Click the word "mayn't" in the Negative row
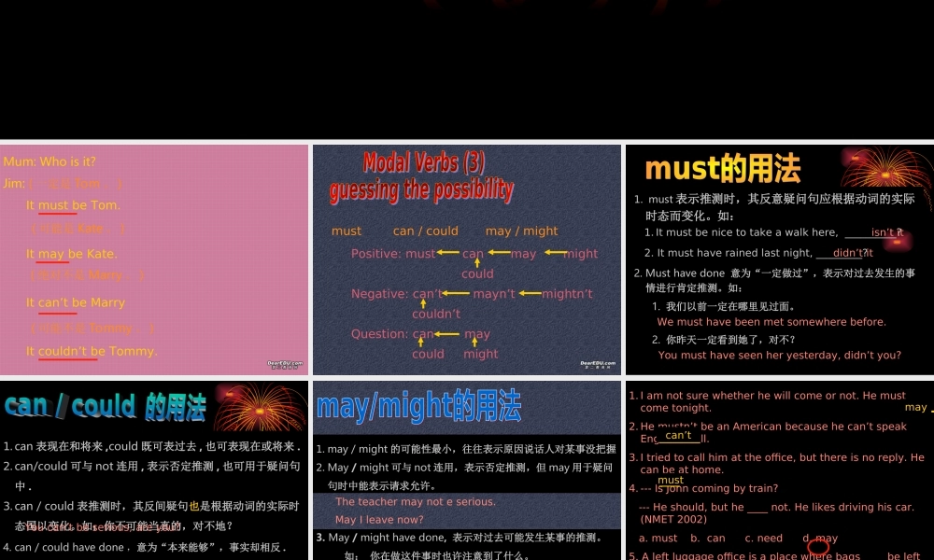 point(494,294)
